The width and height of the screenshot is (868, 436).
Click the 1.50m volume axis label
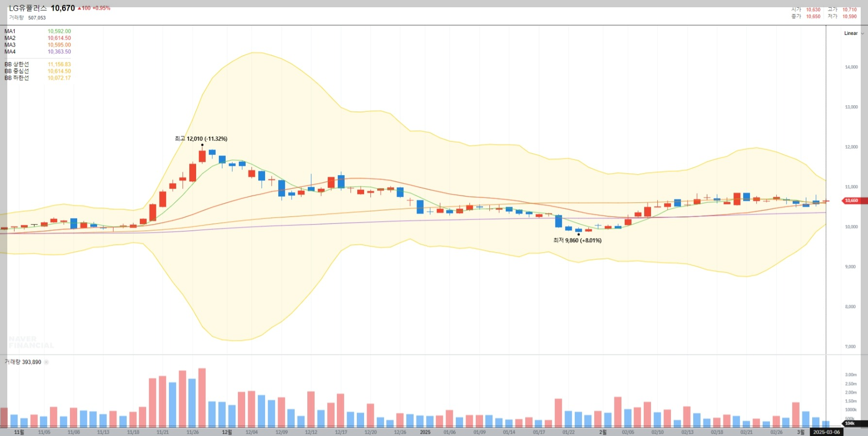click(851, 401)
